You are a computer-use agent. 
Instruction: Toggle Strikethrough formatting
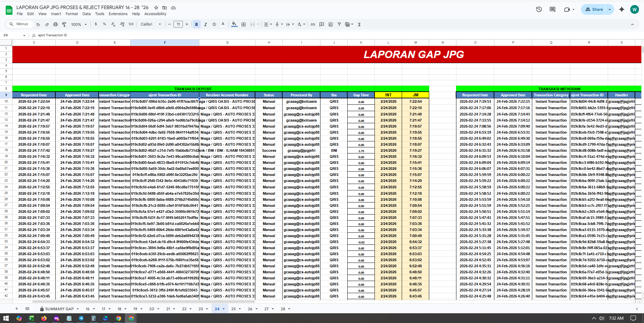[x=214, y=25]
